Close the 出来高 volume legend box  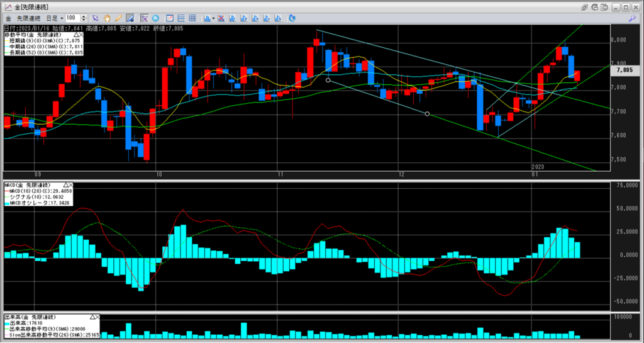click(x=97, y=317)
